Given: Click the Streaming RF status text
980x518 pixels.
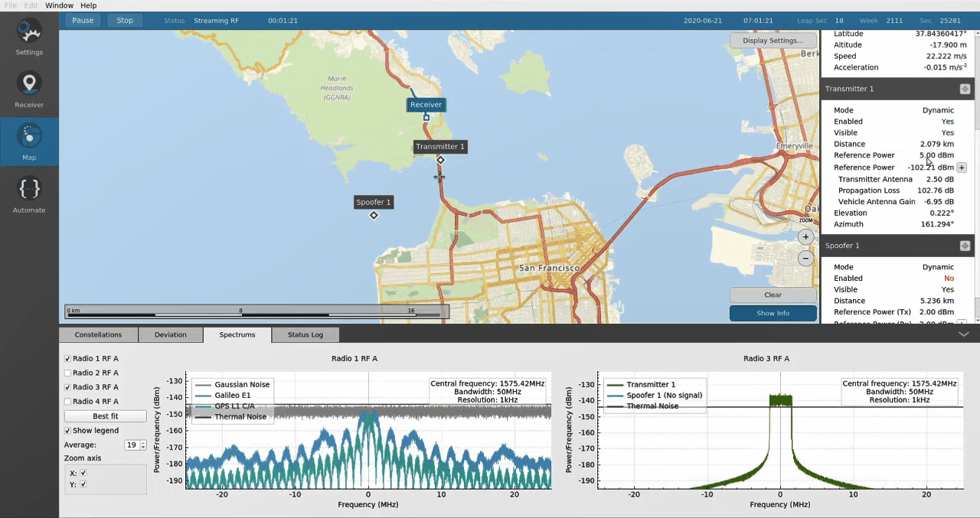Looking at the screenshot, I should pyautogui.click(x=216, y=21).
